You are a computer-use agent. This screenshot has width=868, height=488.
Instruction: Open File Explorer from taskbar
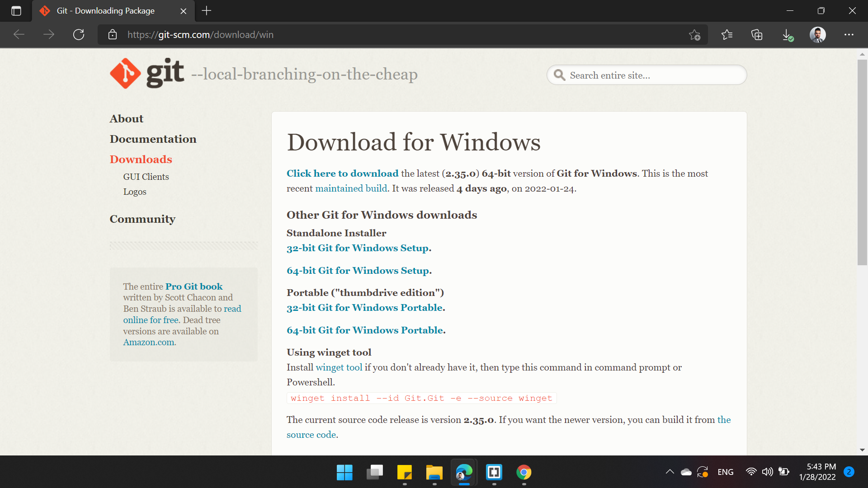tap(434, 473)
